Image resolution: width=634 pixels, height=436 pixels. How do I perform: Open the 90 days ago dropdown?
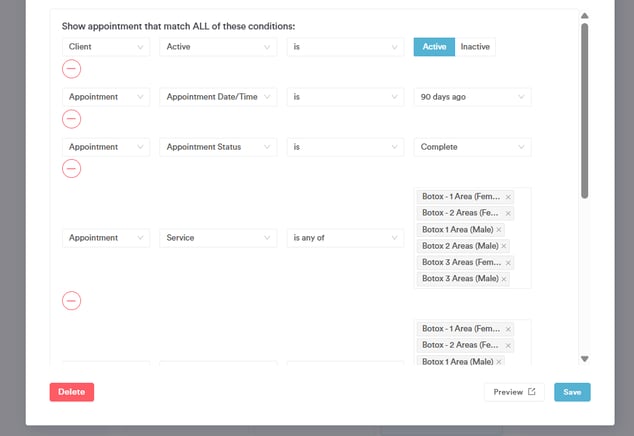tap(472, 97)
